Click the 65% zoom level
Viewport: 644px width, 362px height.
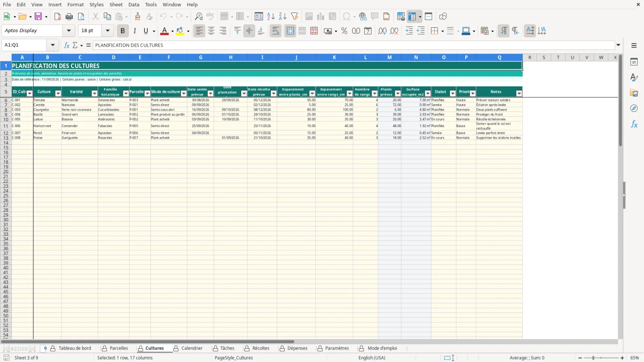pos(635,358)
